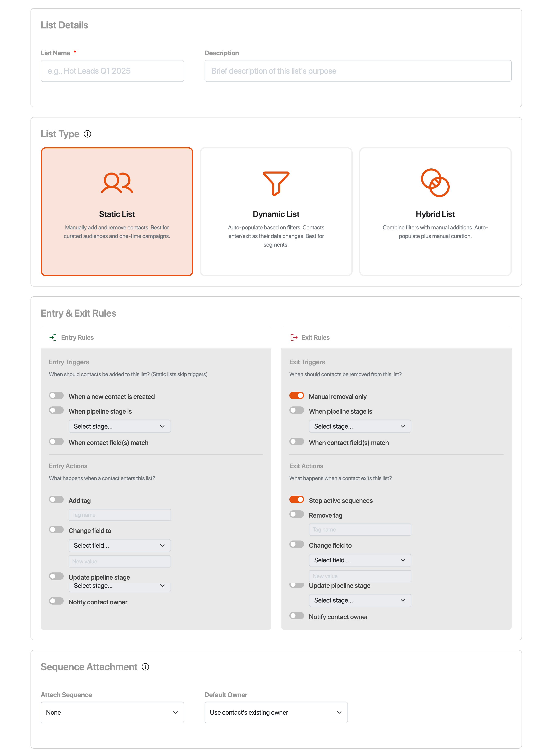
Task: Switch to the Exit Rules tab
Action: pyautogui.click(x=310, y=337)
